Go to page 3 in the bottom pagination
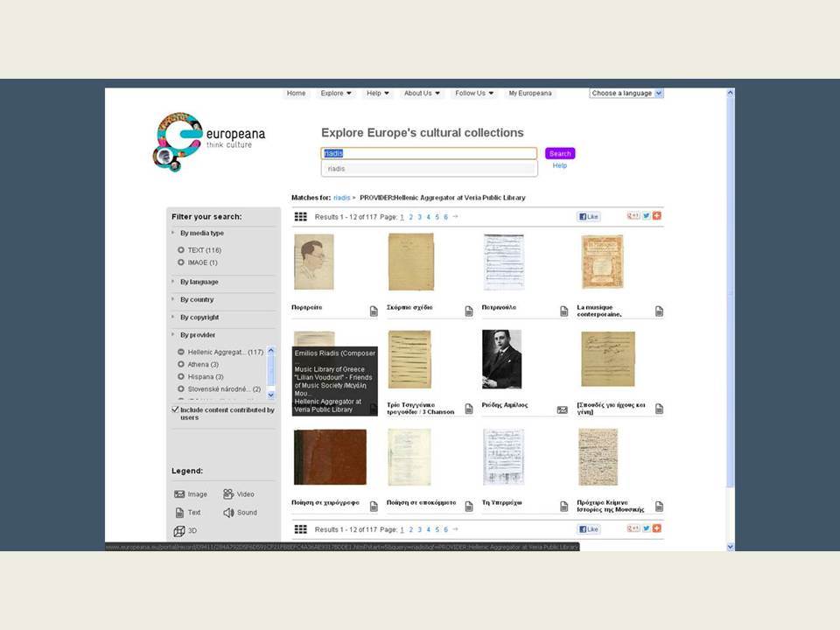This screenshot has width=840, height=630. coord(419,530)
